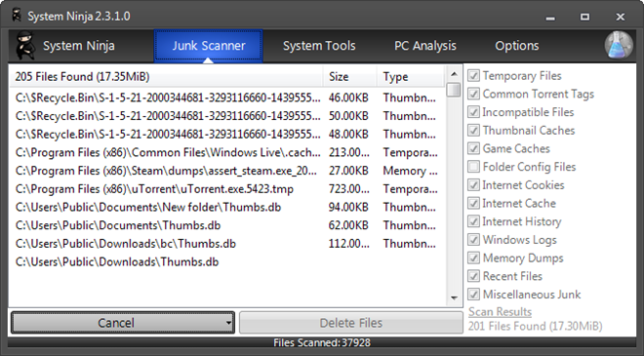
Task: Click the 62.00KB size cell
Action: click(348, 225)
